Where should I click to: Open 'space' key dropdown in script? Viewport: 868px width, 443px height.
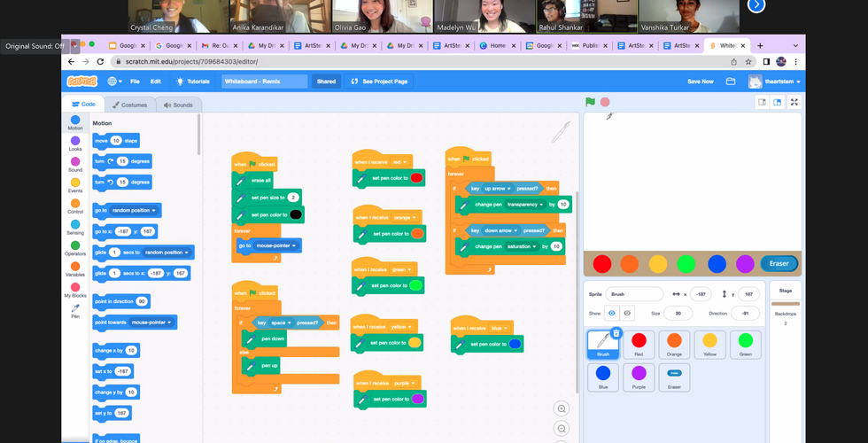point(281,323)
